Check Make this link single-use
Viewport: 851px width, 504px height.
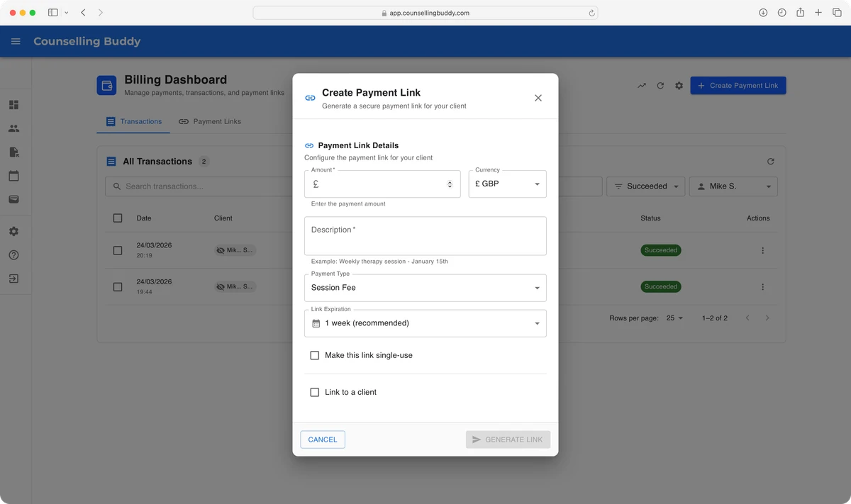coord(315,355)
